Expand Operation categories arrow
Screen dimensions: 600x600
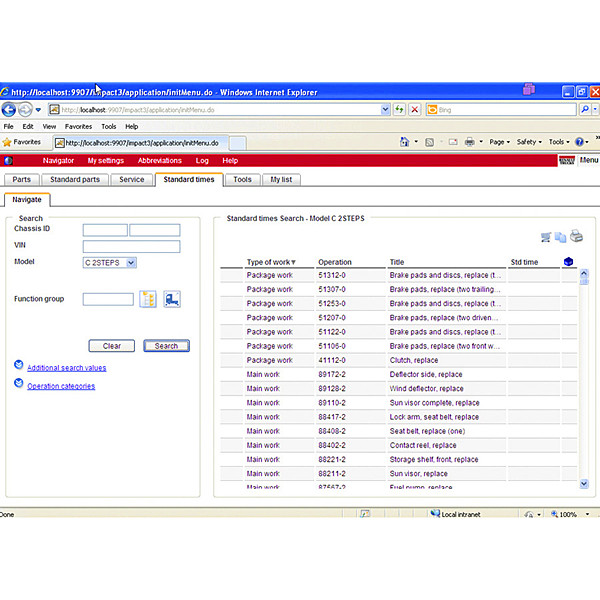coord(19,384)
